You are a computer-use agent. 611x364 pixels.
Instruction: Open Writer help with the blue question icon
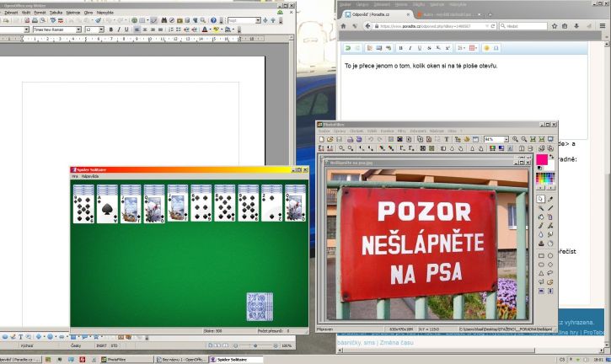213,20
